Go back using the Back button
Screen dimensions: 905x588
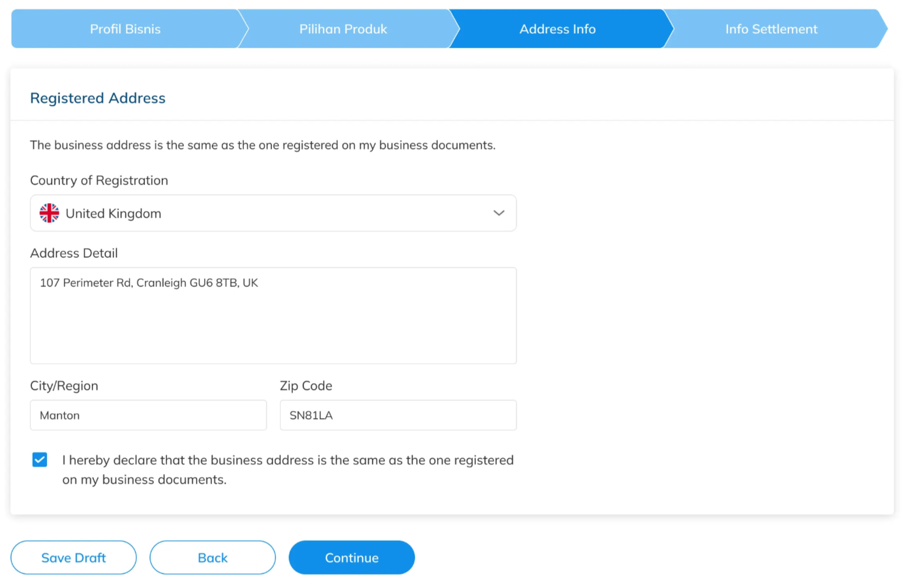pyautogui.click(x=213, y=558)
